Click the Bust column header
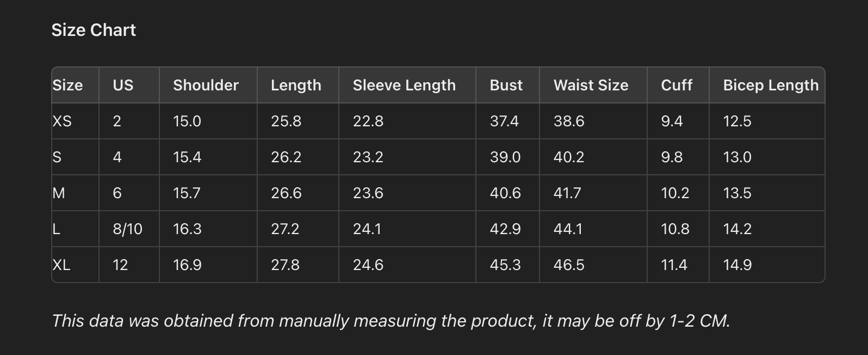 tap(506, 85)
